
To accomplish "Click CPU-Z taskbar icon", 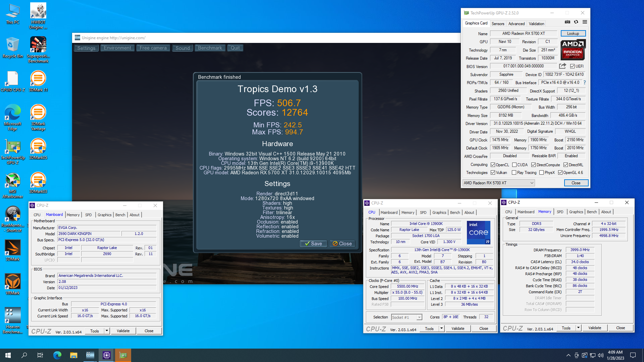I will click(x=106, y=355).
